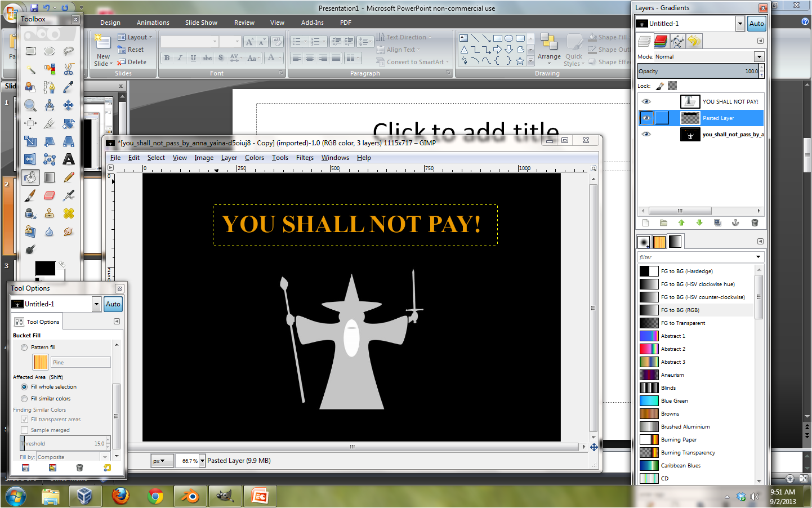
Task: Open GIMP Filters menu
Action: [x=305, y=158]
